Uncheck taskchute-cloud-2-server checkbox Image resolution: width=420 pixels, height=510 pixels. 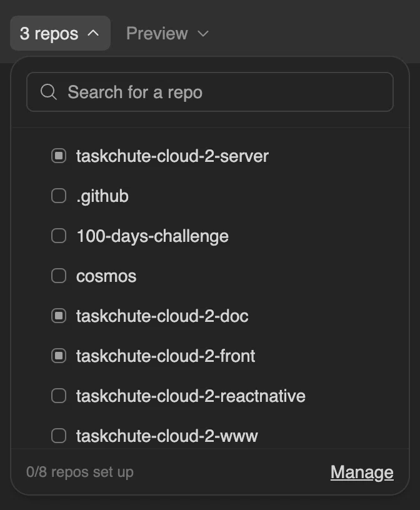coord(59,156)
